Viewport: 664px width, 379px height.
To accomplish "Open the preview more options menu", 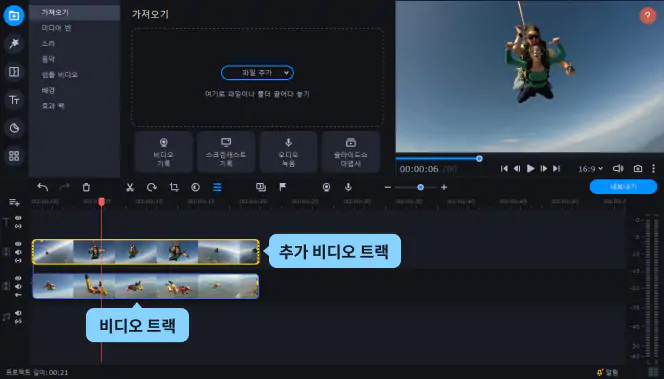I will [653, 169].
